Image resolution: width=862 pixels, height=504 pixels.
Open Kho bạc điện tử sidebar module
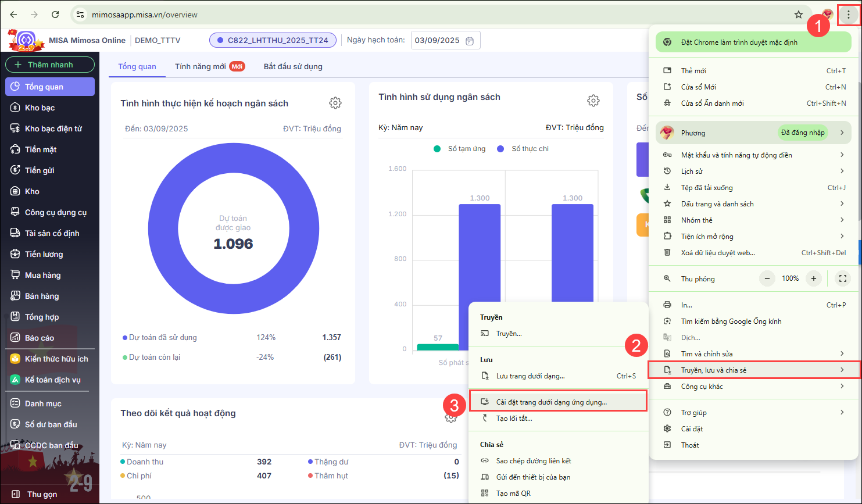point(53,128)
